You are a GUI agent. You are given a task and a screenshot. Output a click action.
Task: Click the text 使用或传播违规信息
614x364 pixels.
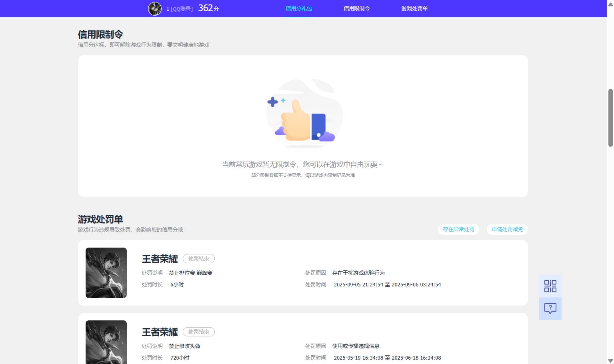tap(356, 346)
